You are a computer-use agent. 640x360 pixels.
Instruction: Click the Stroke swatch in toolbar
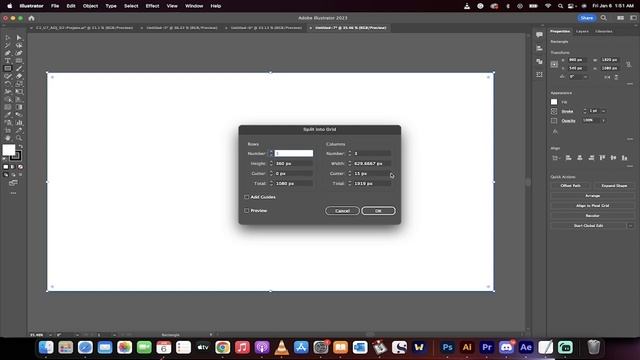click(17, 157)
